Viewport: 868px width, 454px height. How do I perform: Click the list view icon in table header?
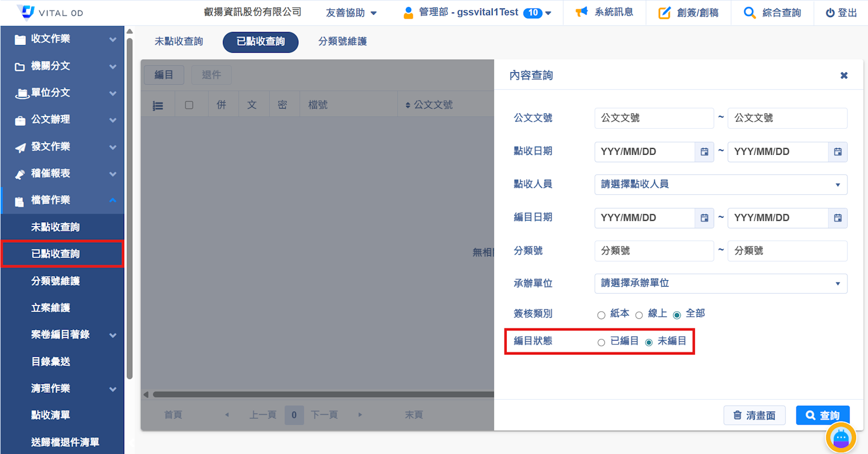click(x=158, y=106)
